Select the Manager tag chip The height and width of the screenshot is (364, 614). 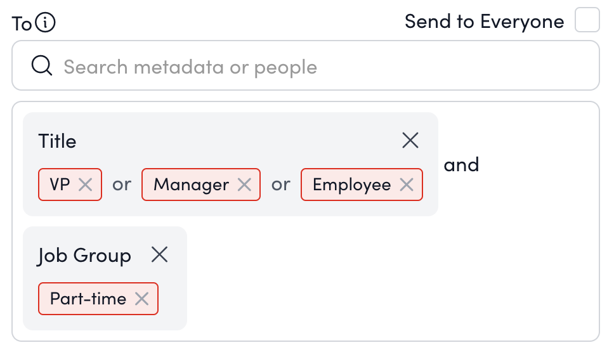click(191, 185)
